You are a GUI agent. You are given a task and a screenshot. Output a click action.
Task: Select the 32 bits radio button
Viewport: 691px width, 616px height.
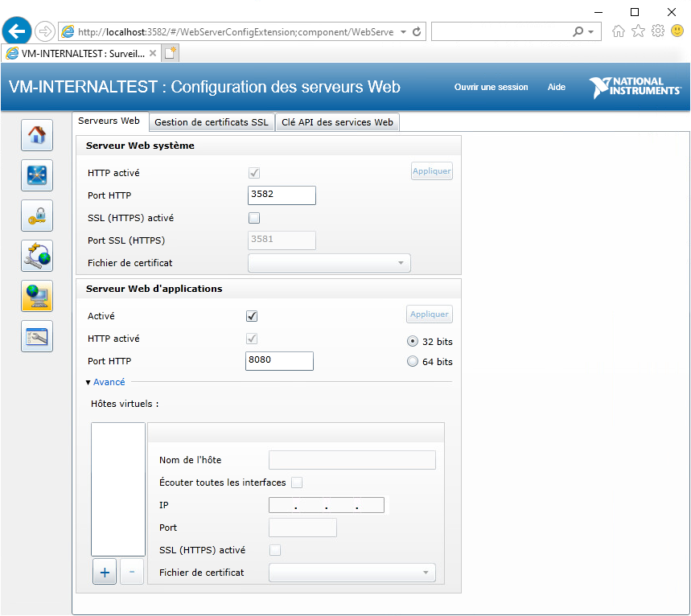point(413,341)
